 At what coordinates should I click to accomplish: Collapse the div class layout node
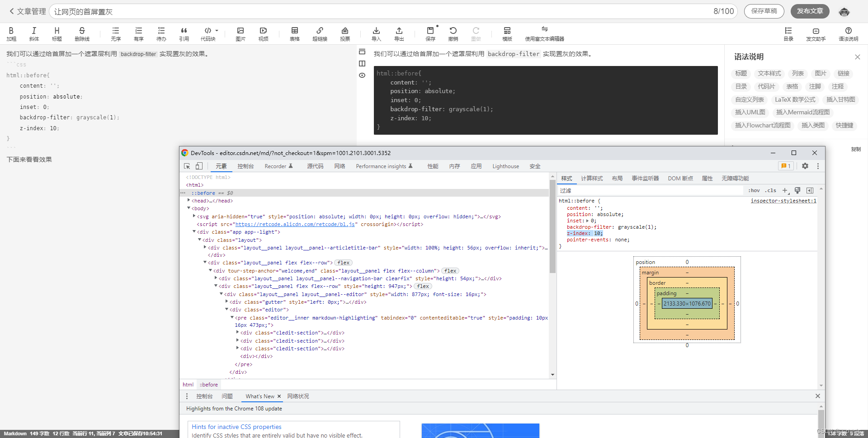tap(200, 240)
